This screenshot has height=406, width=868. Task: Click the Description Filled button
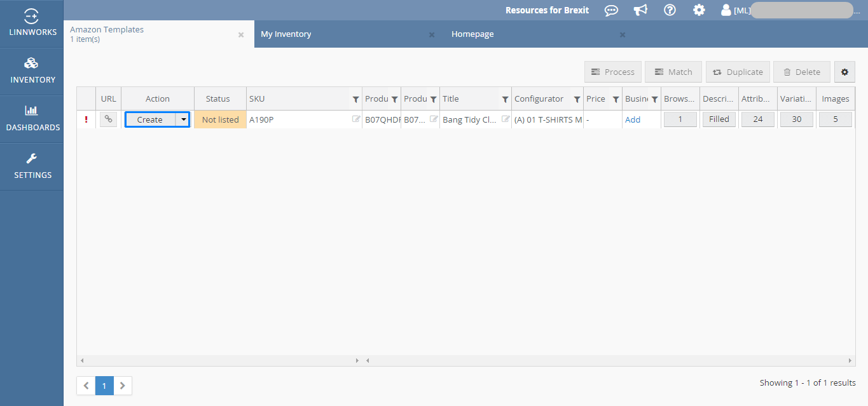[x=719, y=119]
